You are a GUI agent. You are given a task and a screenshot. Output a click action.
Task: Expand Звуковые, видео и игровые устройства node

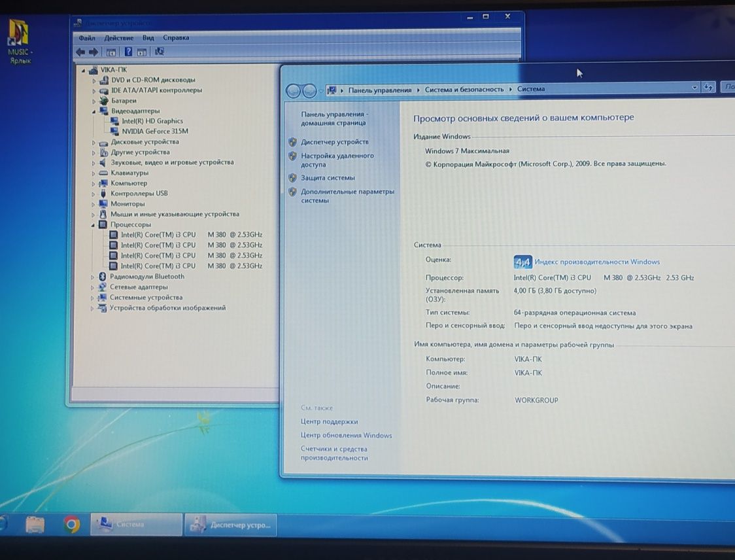click(x=94, y=163)
